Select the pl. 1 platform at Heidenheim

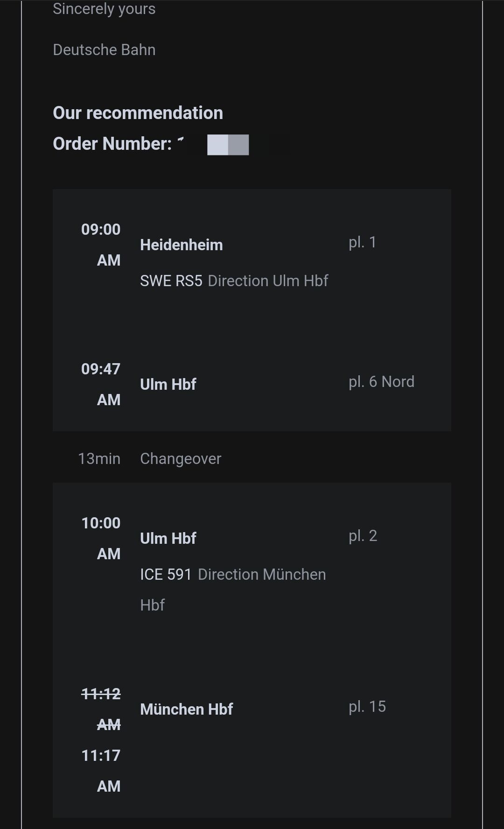tap(362, 242)
